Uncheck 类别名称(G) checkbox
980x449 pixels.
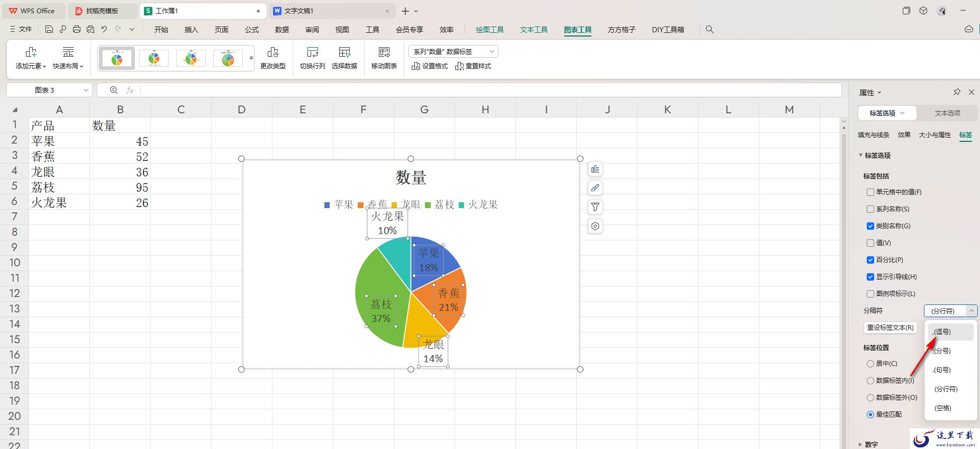(x=870, y=226)
